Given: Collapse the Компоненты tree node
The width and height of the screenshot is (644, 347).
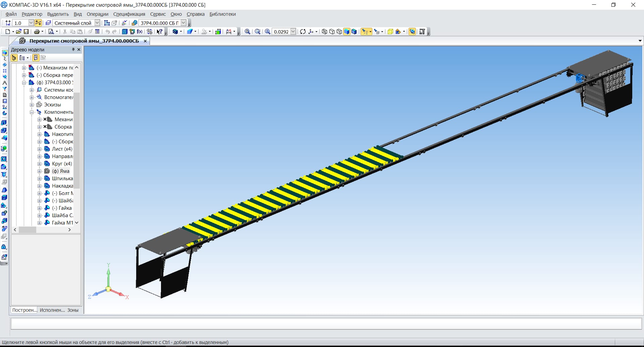Looking at the screenshot, I should tap(32, 112).
